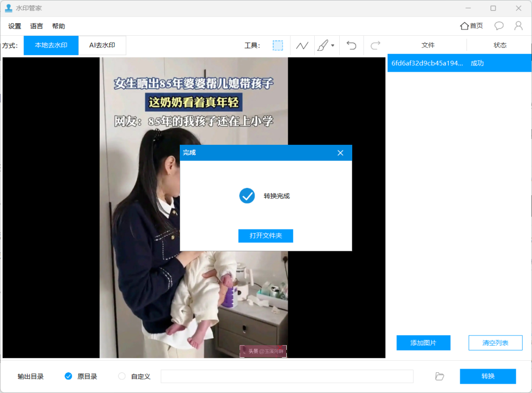Select the 自定义 output option
532x393 pixels.
tap(122, 376)
